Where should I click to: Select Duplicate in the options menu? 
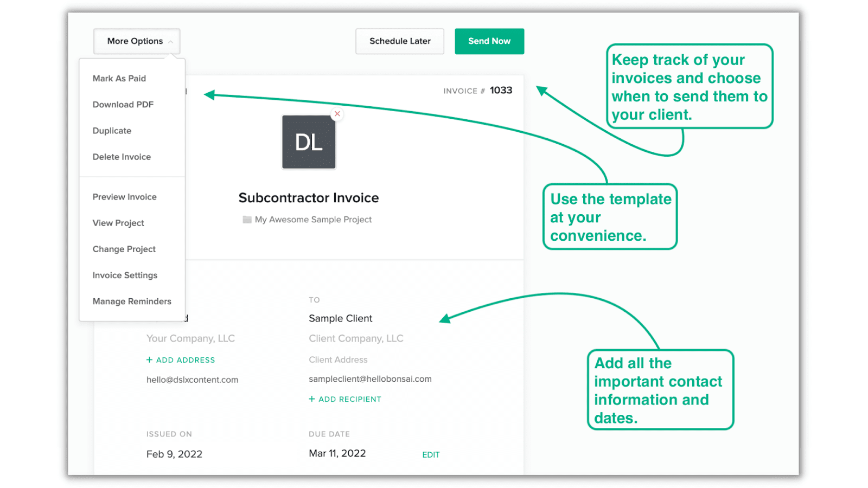point(112,131)
